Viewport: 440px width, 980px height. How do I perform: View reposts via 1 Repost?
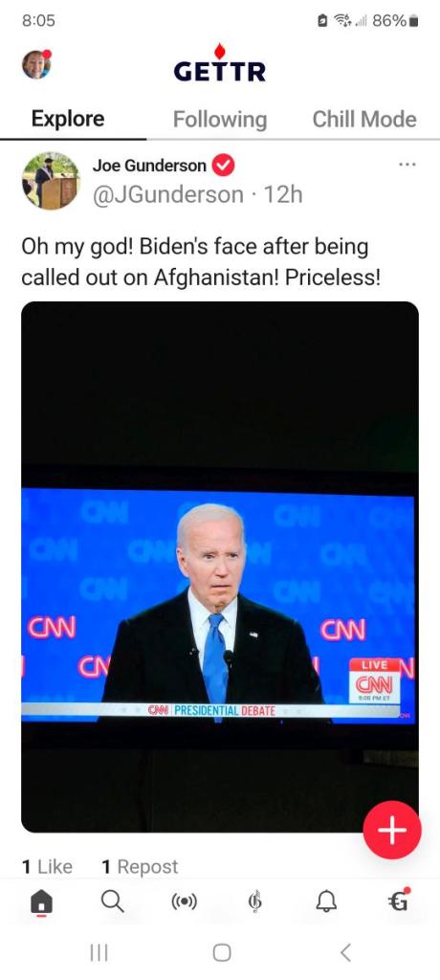(x=140, y=867)
